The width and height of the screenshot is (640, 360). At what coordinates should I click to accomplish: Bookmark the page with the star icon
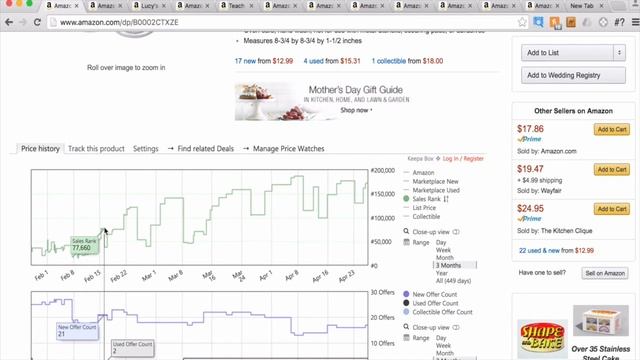(522, 22)
